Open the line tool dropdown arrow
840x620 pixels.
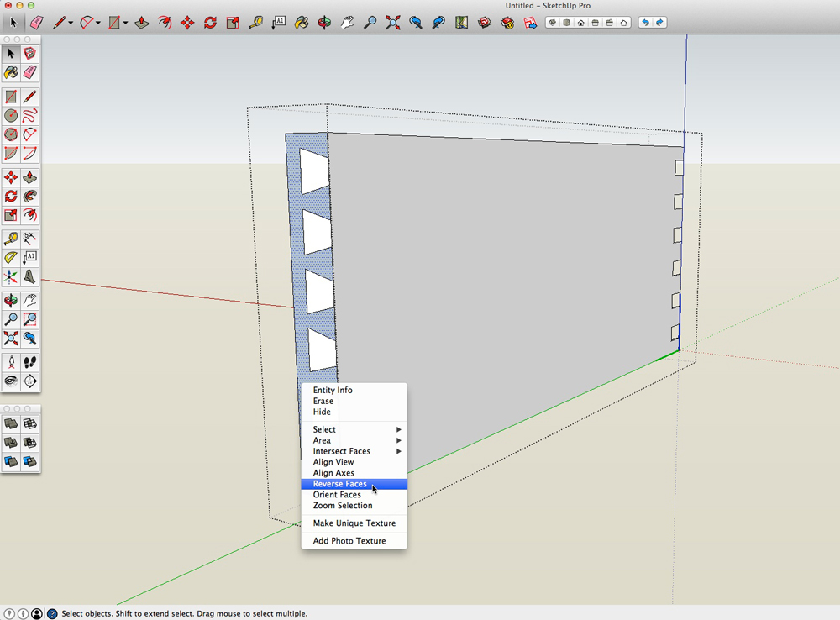[71, 24]
